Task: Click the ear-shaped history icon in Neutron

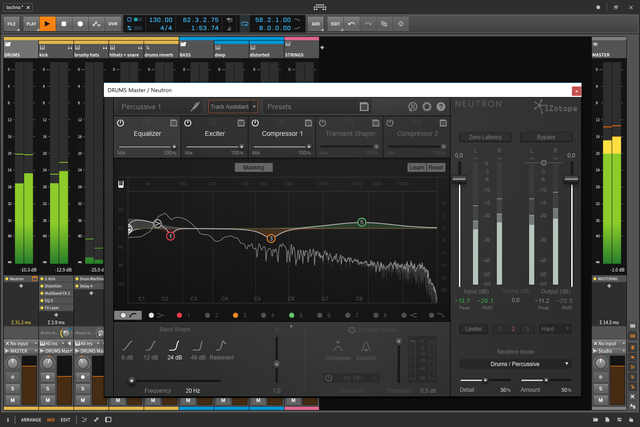Action: [x=412, y=107]
